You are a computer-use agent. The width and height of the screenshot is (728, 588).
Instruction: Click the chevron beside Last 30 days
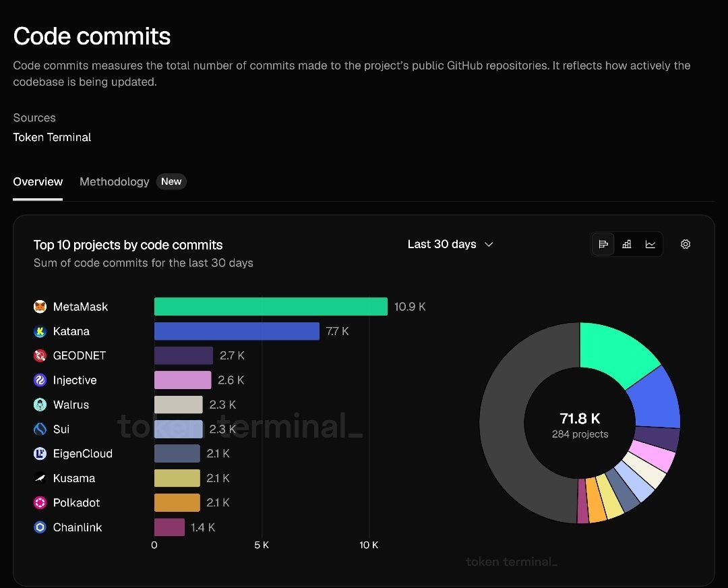point(489,245)
